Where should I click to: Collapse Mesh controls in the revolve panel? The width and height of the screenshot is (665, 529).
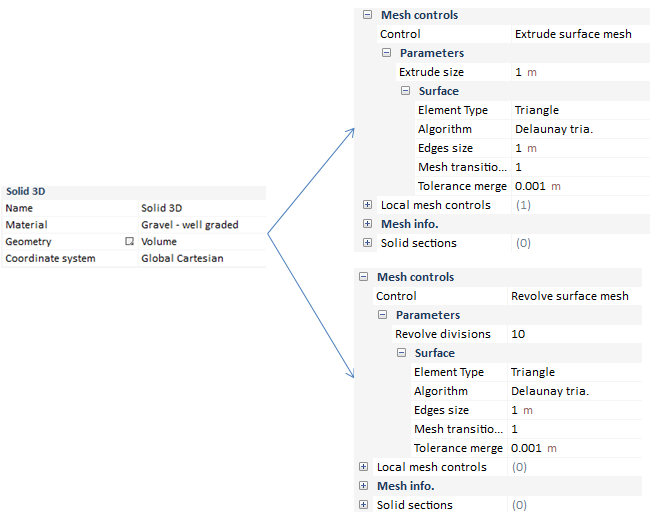pos(363,277)
